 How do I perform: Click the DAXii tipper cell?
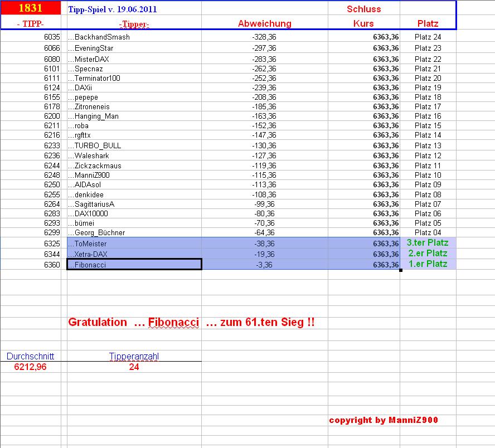point(134,87)
